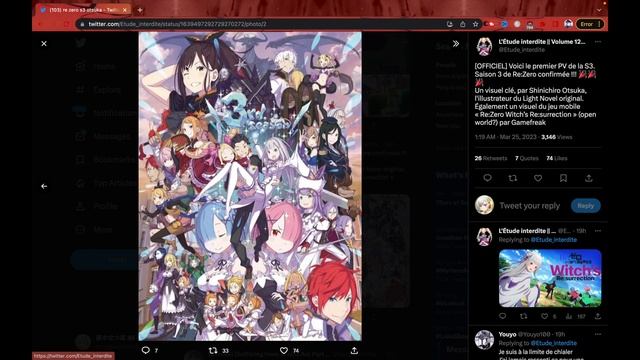Click the twitter.com URL in the address bar
This screenshot has width=640, height=360.
[178, 24]
